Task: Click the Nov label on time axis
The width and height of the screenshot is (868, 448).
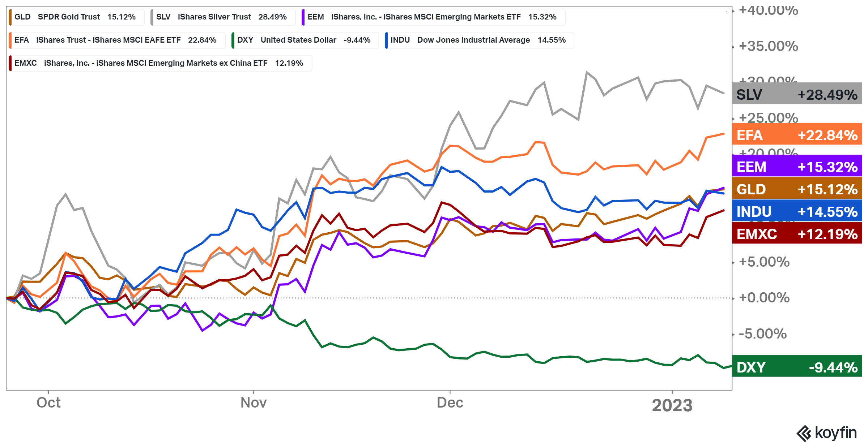Action: [254, 402]
